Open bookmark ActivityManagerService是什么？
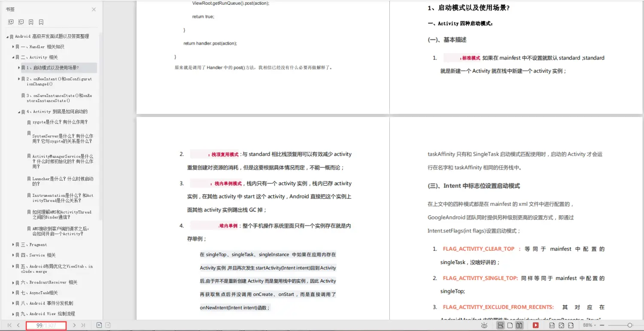Viewport: 644px width, 331px height. (63, 162)
